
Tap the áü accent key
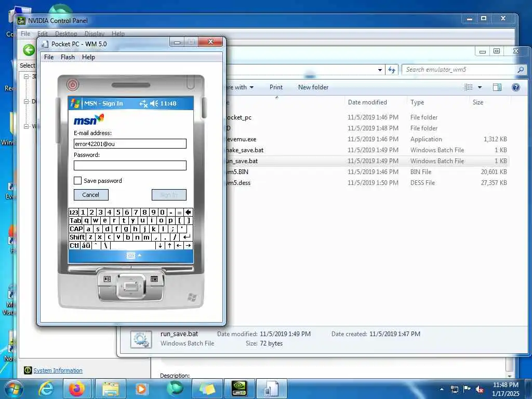tap(86, 245)
